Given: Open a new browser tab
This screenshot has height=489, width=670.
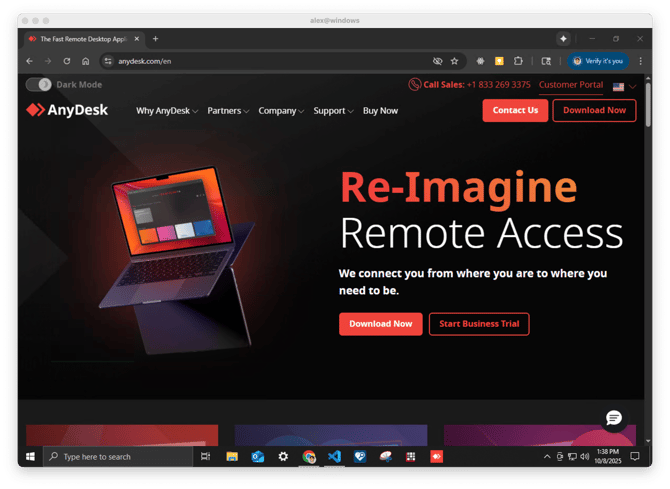Looking at the screenshot, I should tap(155, 39).
